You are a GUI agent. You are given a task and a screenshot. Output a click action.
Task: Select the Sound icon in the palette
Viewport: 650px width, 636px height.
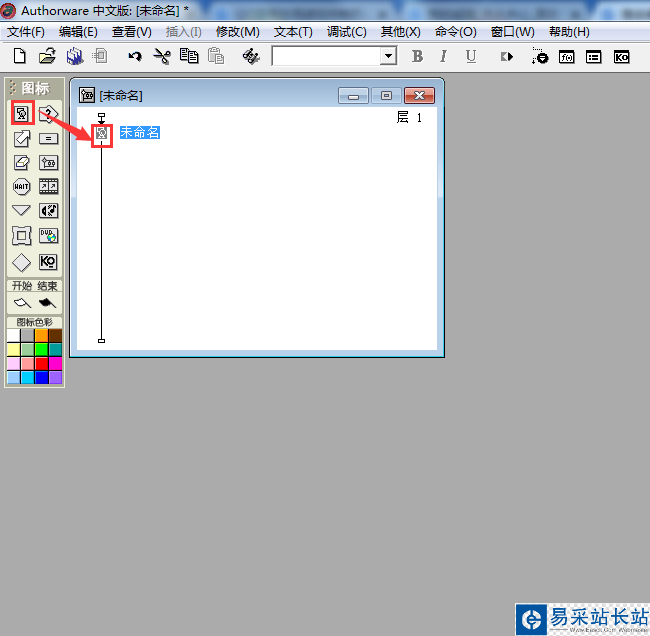[x=49, y=211]
